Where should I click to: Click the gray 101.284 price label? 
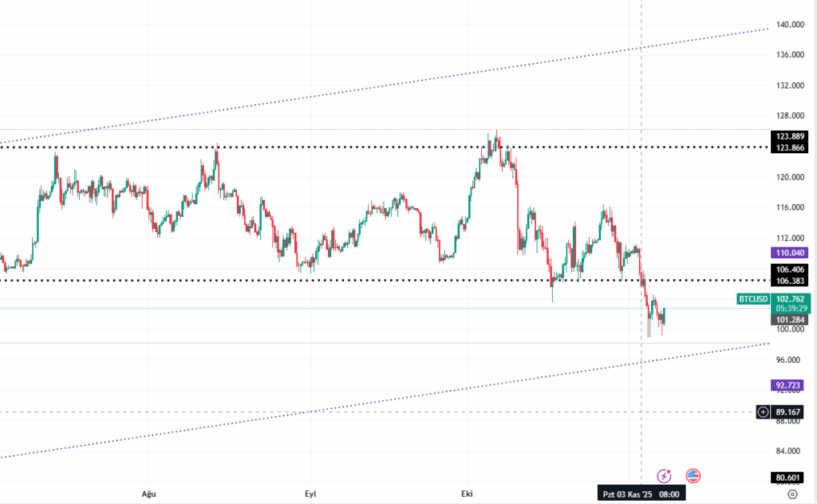791,320
